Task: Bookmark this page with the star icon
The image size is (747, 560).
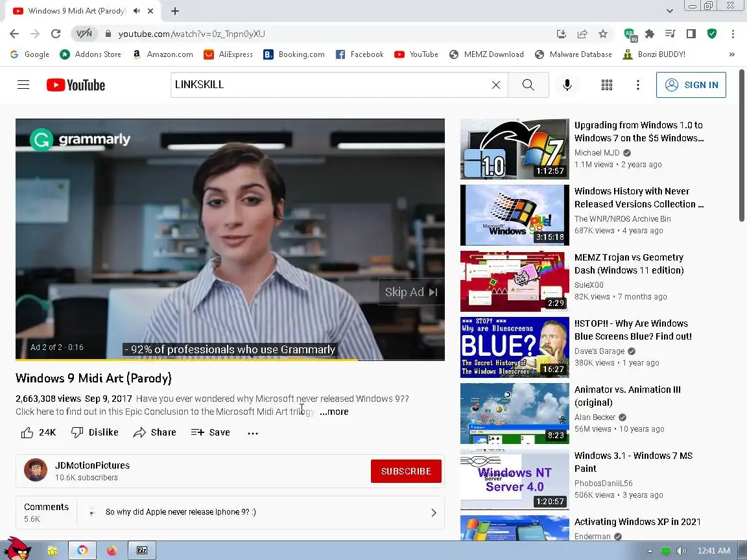Action: 603,34
